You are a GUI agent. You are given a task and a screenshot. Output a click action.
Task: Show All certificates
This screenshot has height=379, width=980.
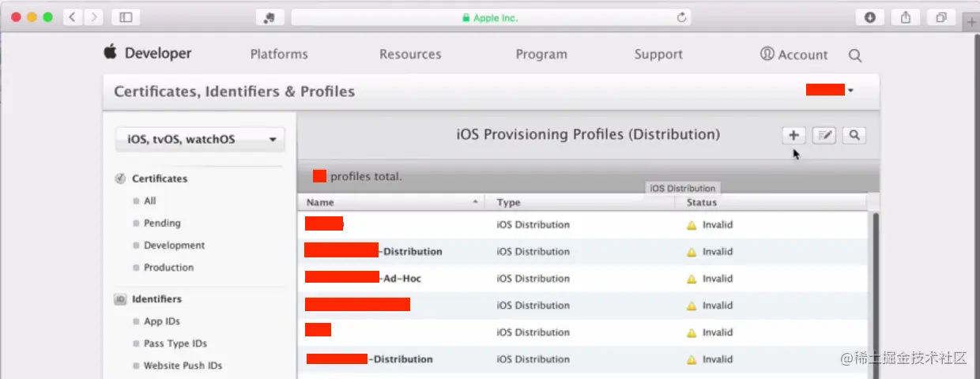[x=149, y=201]
